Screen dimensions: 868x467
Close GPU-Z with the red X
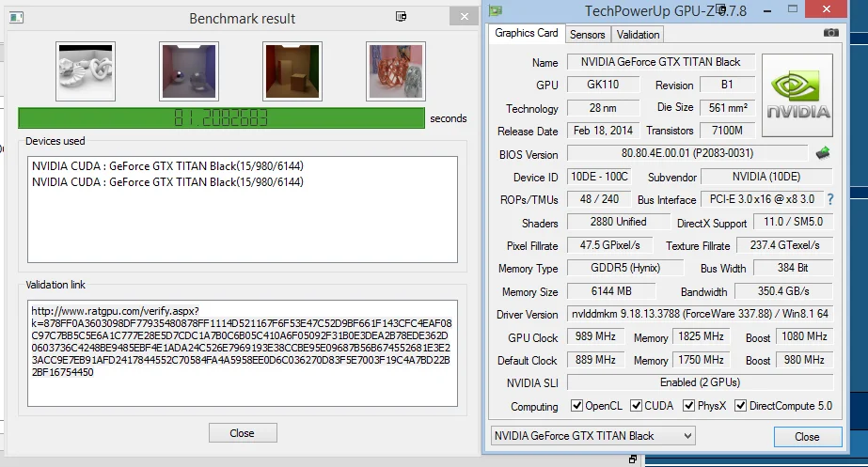826,8
